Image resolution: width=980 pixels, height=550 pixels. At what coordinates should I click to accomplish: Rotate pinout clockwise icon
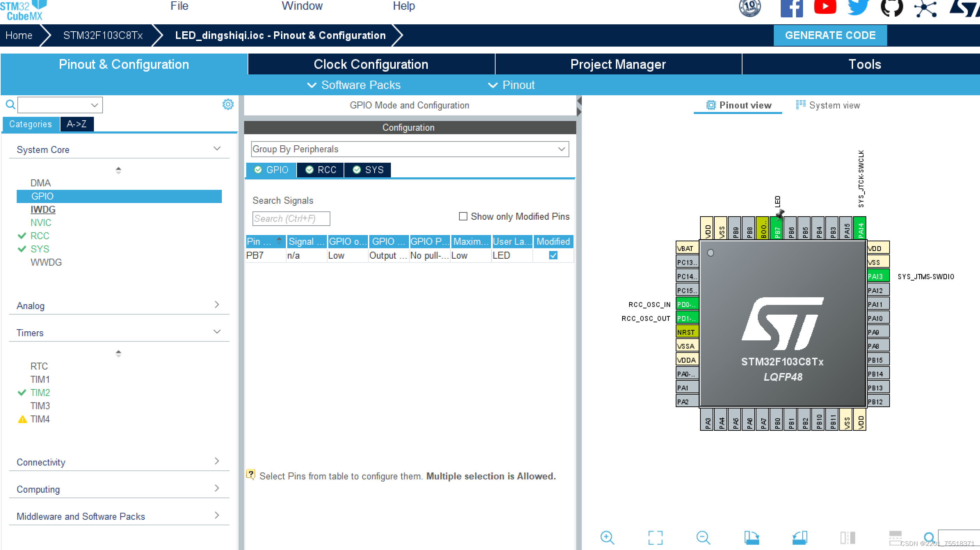pyautogui.click(x=752, y=537)
